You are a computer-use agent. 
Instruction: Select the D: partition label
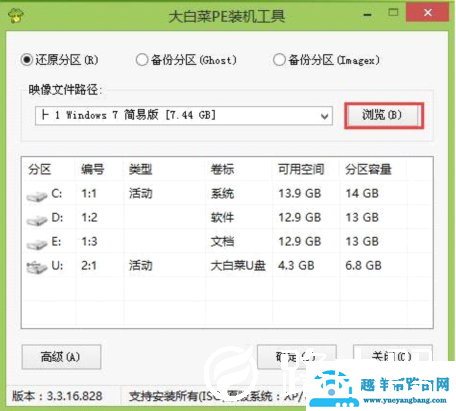point(57,217)
